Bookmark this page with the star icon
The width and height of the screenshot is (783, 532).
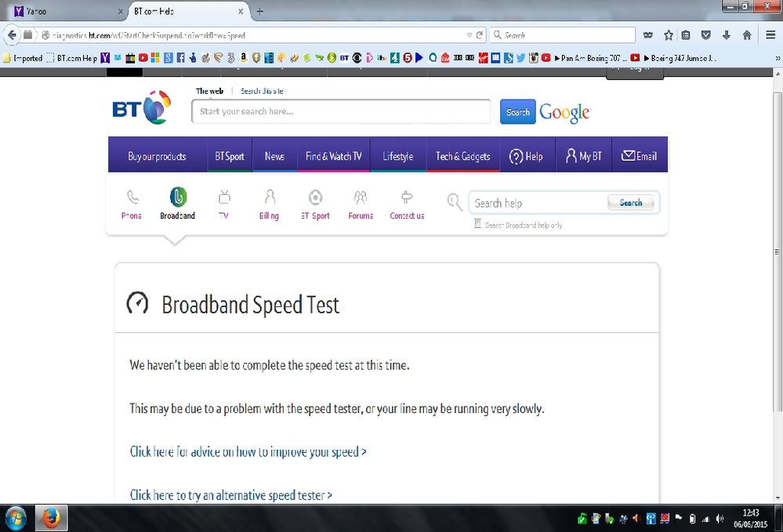point(668,35)
